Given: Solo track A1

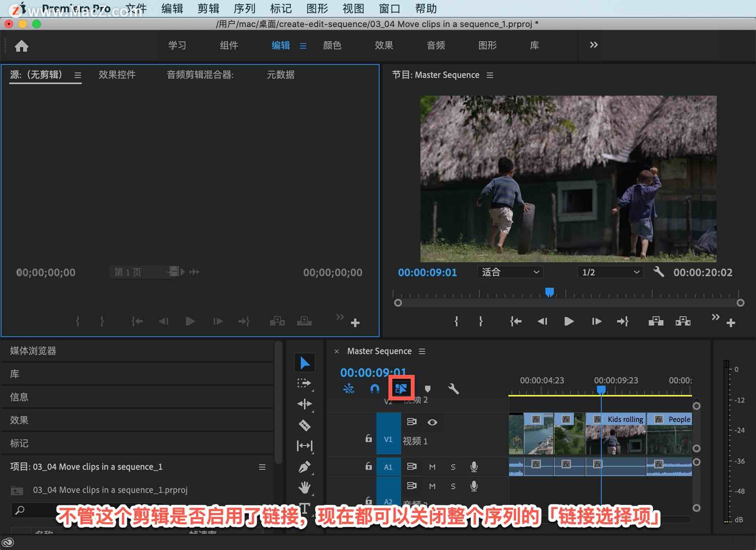Looking at the screenshot, I should [453, 467].
